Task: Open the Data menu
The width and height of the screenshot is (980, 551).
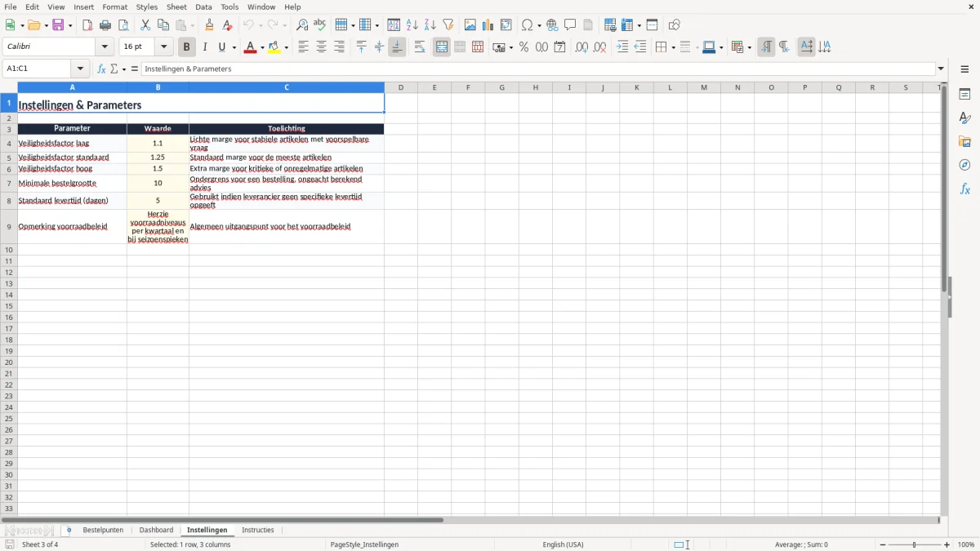Action: (203, 7)
